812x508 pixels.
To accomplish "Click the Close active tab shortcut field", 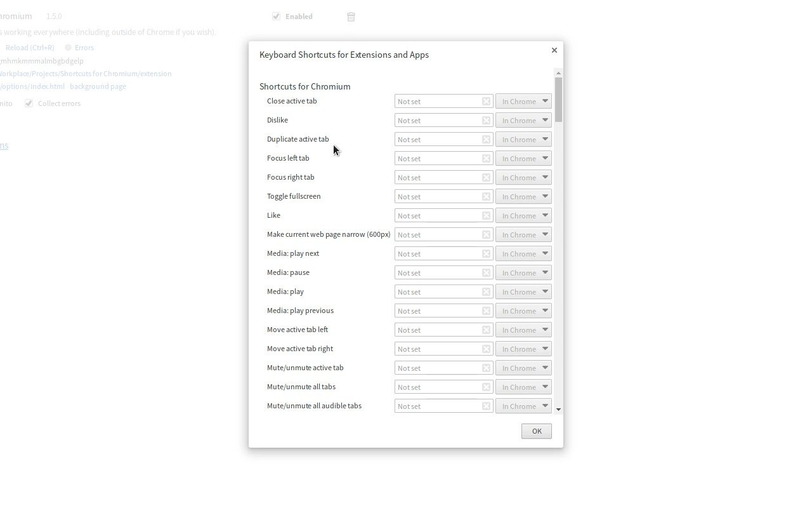I will click(443, 102).
